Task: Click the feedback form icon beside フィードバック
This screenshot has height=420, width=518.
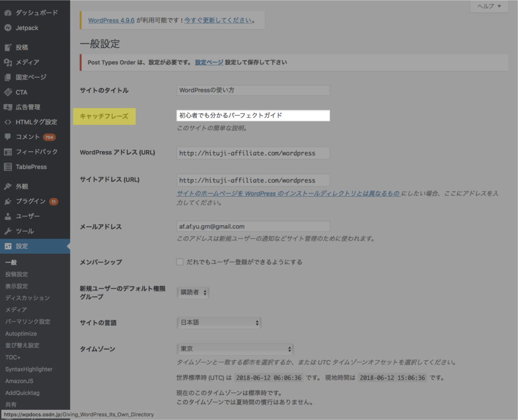Action: (8, 152)
